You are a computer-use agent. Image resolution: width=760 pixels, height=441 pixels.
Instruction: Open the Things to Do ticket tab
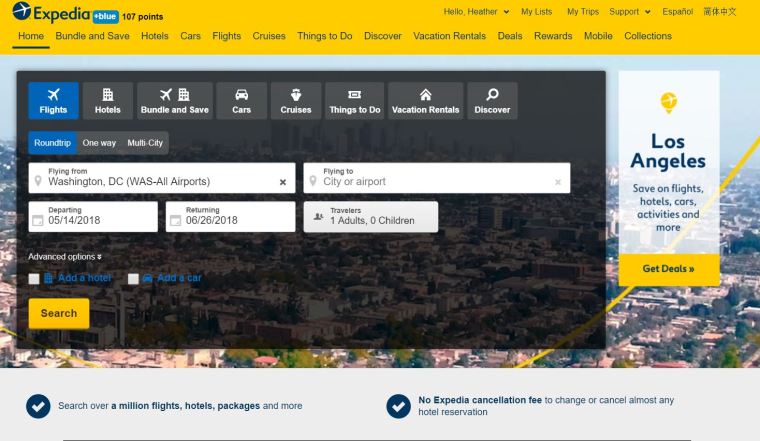pos(355,101)
